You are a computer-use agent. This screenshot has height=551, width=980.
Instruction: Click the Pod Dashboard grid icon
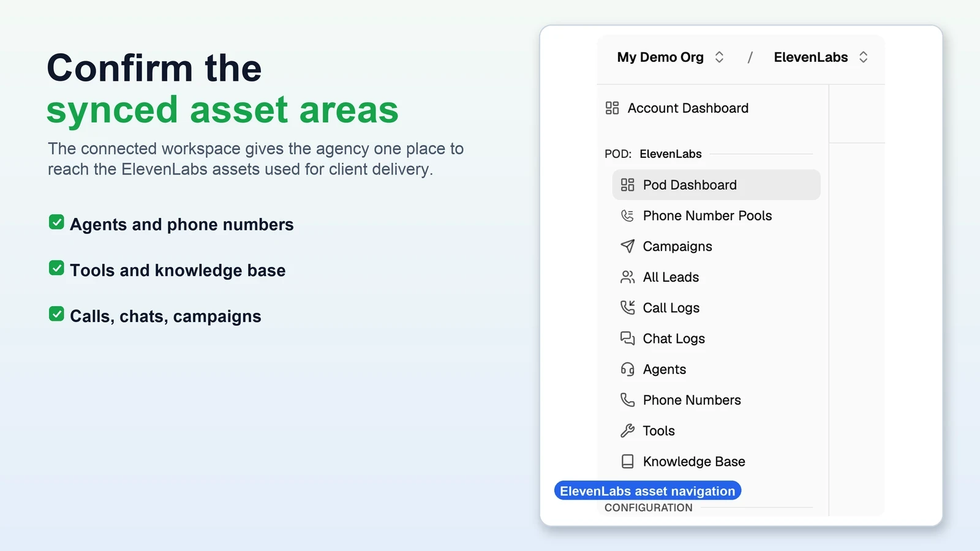pyautogui.click(x=627, y=185)
